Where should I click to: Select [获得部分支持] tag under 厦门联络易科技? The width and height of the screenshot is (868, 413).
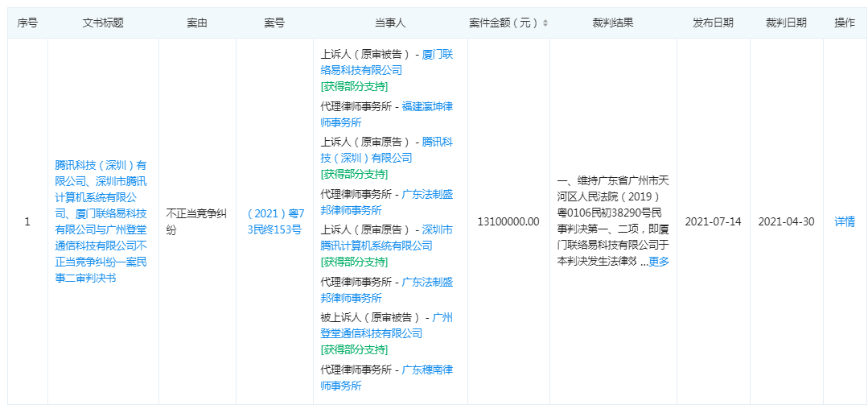pyautogui.click(x=354, y=86)
